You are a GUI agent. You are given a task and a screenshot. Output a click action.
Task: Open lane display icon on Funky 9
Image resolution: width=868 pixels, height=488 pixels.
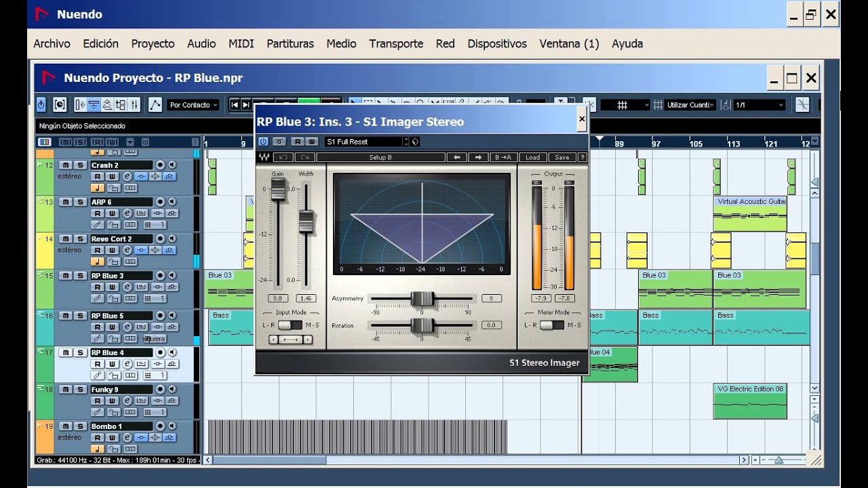[x=130, y=412]
